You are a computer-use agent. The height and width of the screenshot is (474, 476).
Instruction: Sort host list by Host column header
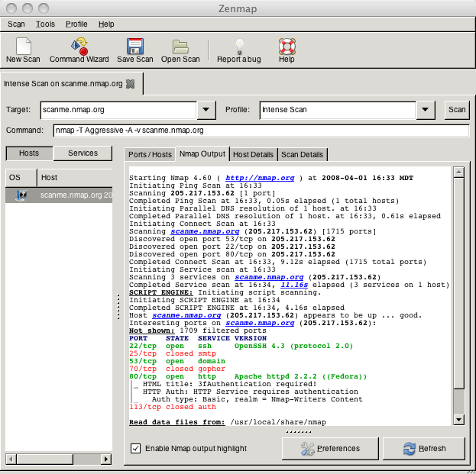point(75,178)
